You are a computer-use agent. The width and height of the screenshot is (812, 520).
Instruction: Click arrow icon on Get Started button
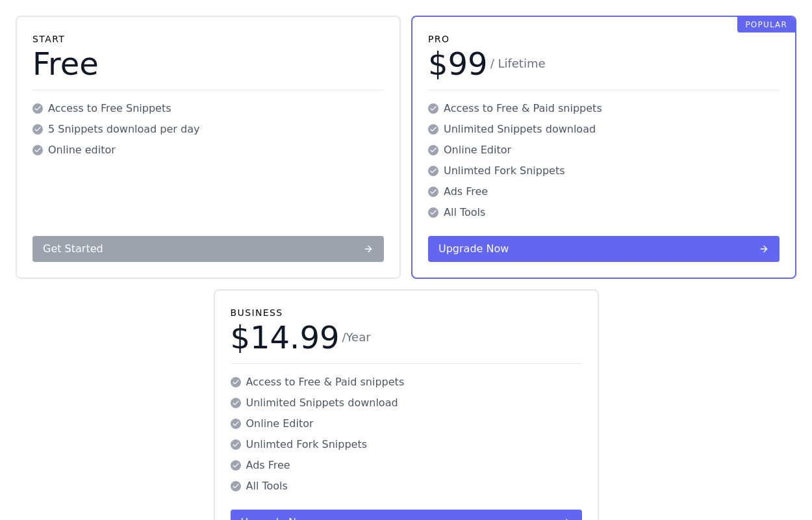coord(368,249)
